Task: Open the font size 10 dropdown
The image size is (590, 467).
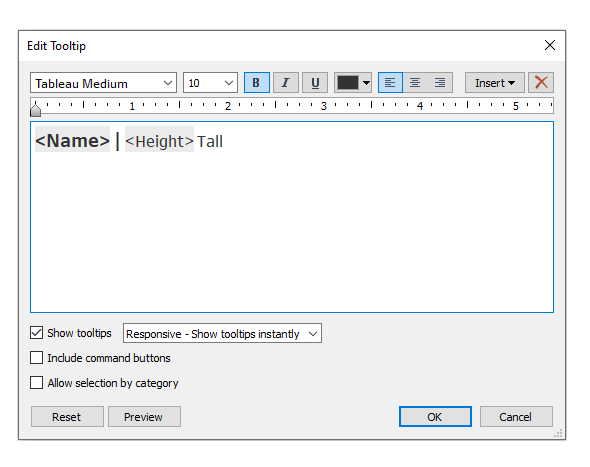Action: [x=210, y=83]
